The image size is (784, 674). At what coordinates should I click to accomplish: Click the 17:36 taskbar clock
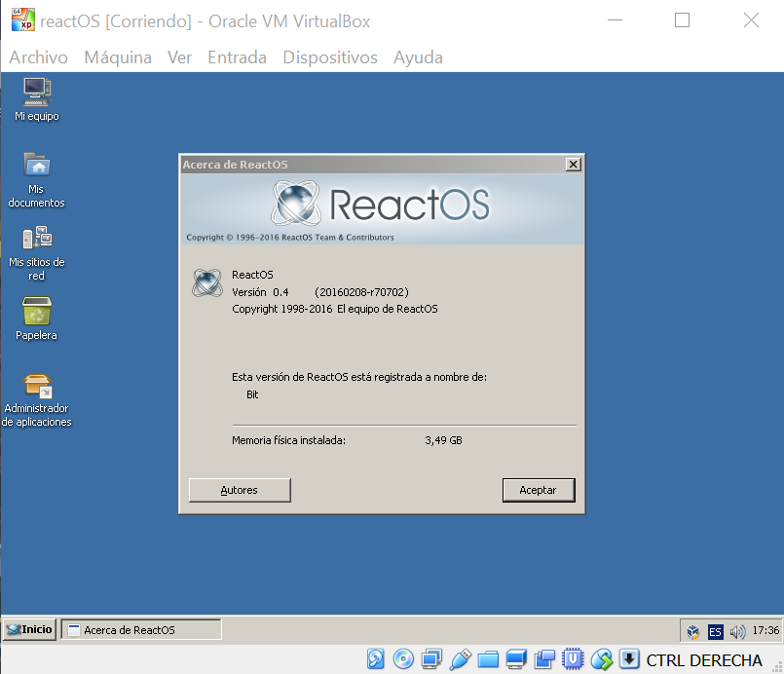[x=765, y=630]
